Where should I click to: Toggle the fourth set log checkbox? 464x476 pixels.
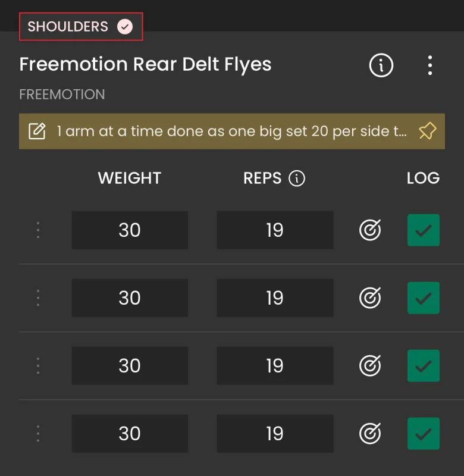424,434
